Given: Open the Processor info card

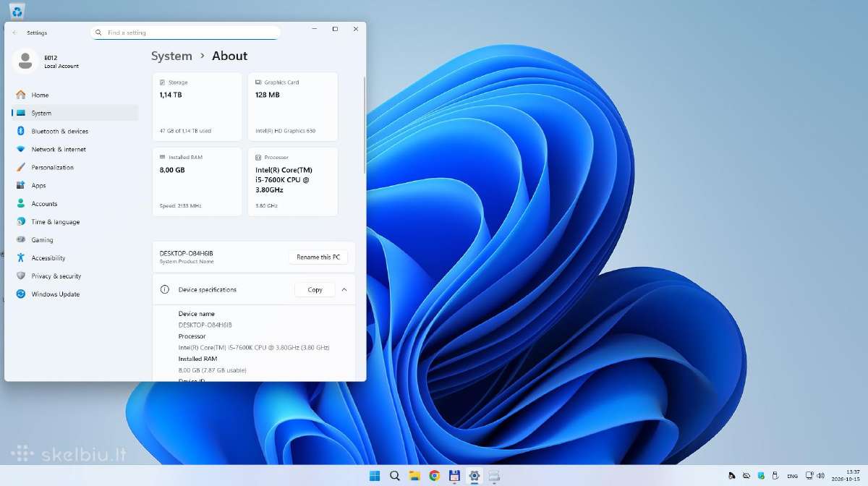Looking at the screenshot, I should point(293,182).
